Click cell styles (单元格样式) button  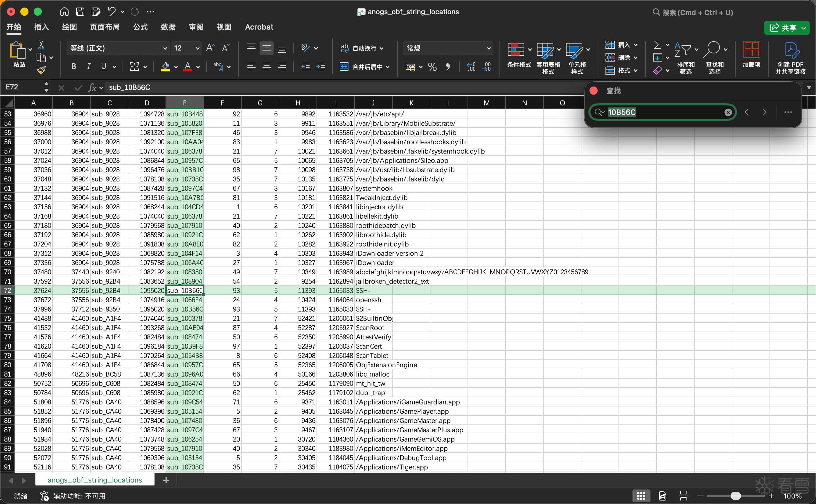577,58
